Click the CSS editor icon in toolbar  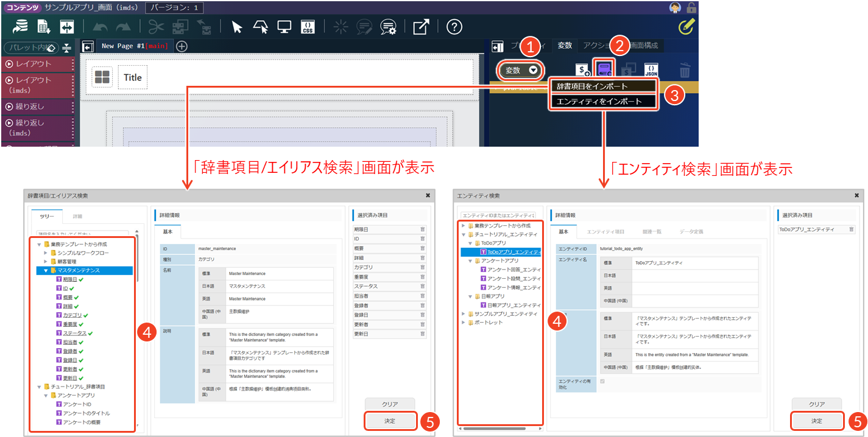point(308,27)
